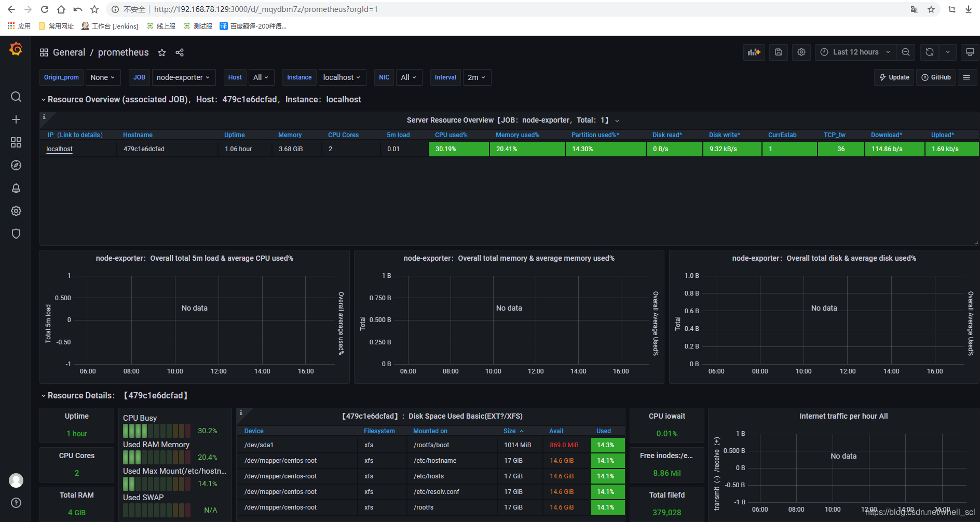Sort by CPU used% column header
This screenshot has width=980, height=522.
pos(451,135)
